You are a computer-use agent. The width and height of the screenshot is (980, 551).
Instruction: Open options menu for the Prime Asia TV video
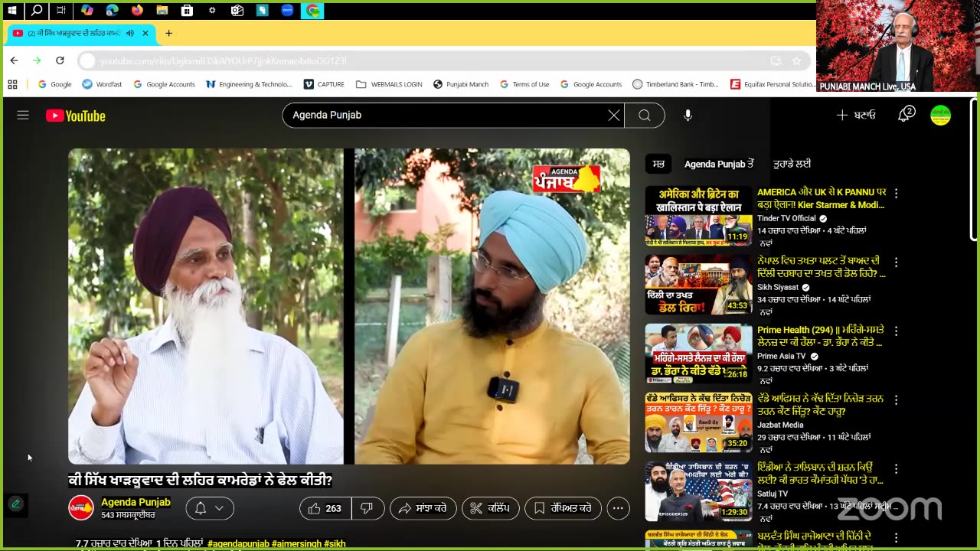(896, 331)
